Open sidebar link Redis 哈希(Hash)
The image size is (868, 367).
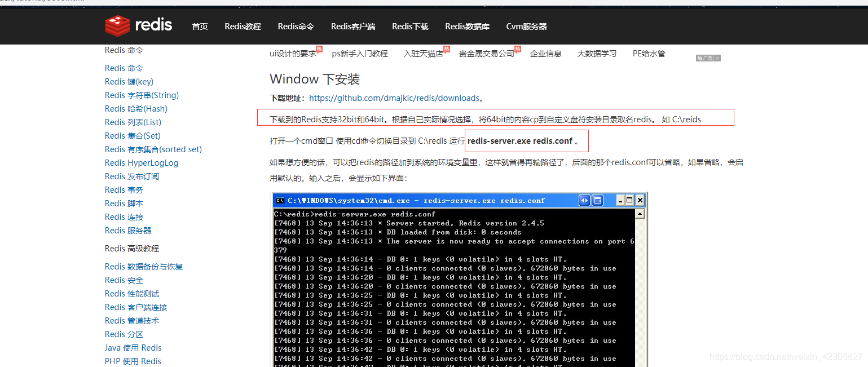coord(136,109)
